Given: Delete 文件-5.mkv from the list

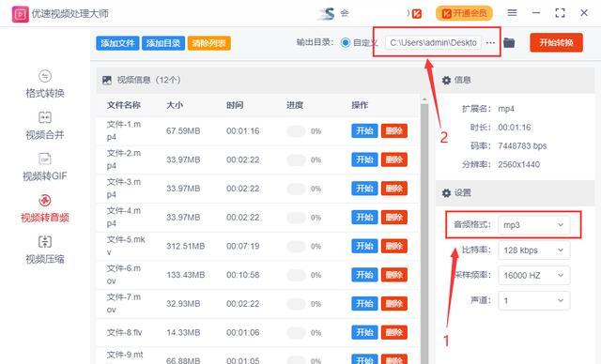Looking at the screenshot, I should click(x=394, y=246).
